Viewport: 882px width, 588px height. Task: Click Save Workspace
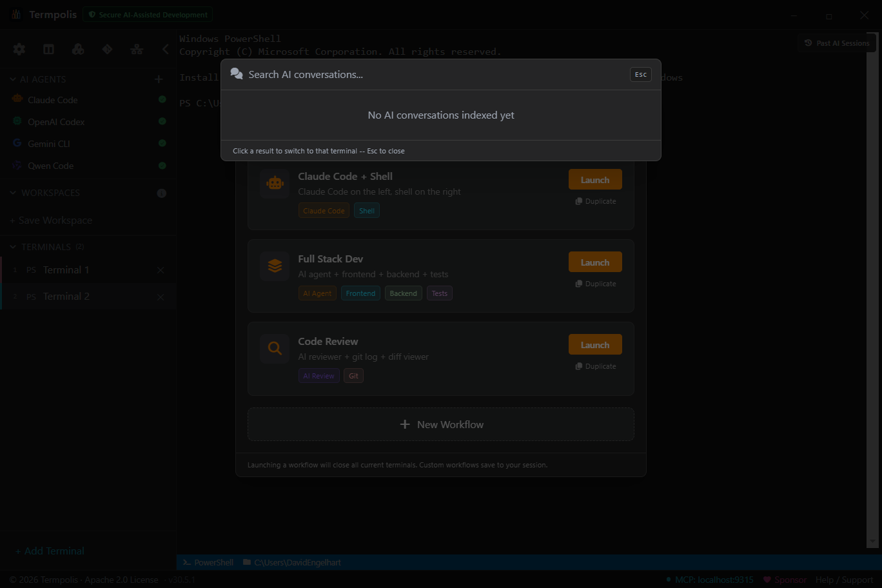pyautogui.click(x=51, y=220)
